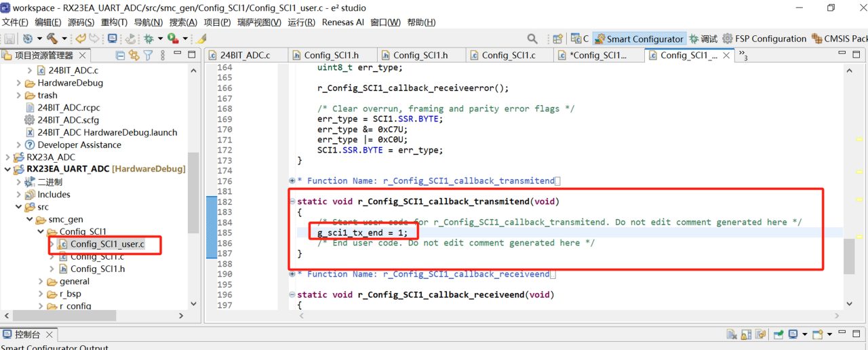Click the editor vertical scrollbar thumb
The height and width of the screenshot is (350, 868).
coord(849,256)
